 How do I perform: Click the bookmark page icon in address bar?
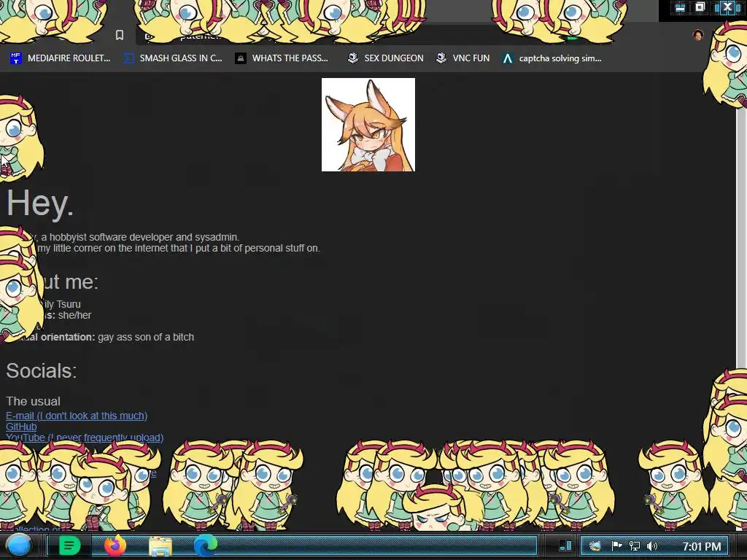(120, 35)
